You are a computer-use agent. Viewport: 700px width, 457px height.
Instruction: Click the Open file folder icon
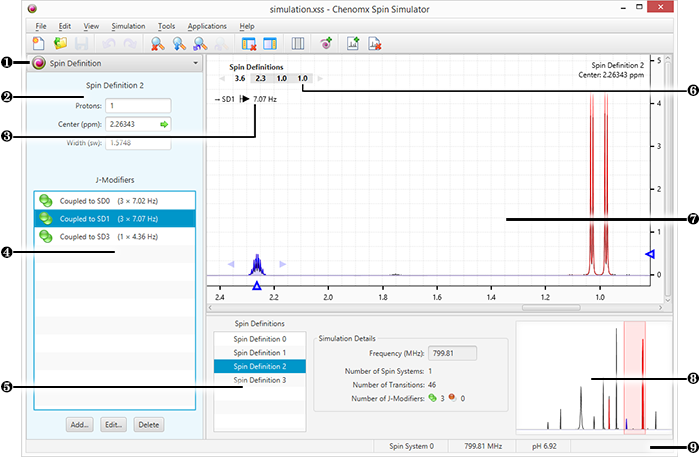[61, 43]
